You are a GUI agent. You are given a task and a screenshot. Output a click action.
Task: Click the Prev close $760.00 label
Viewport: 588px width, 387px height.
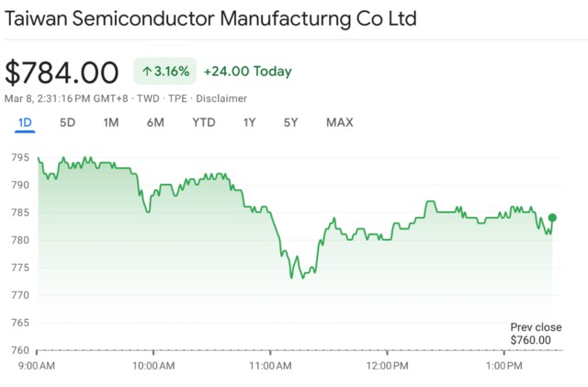[x=535, y=334]
